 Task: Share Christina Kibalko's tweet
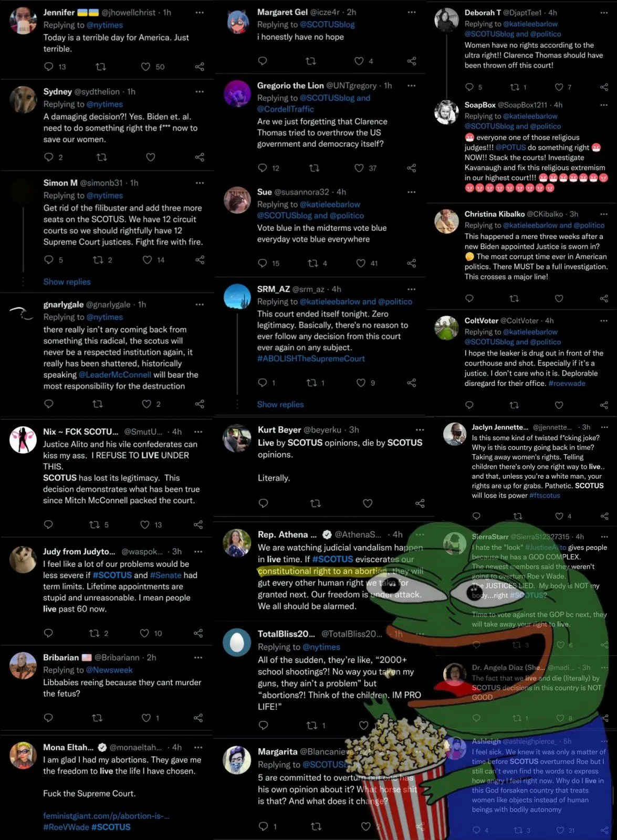point(604,298)
